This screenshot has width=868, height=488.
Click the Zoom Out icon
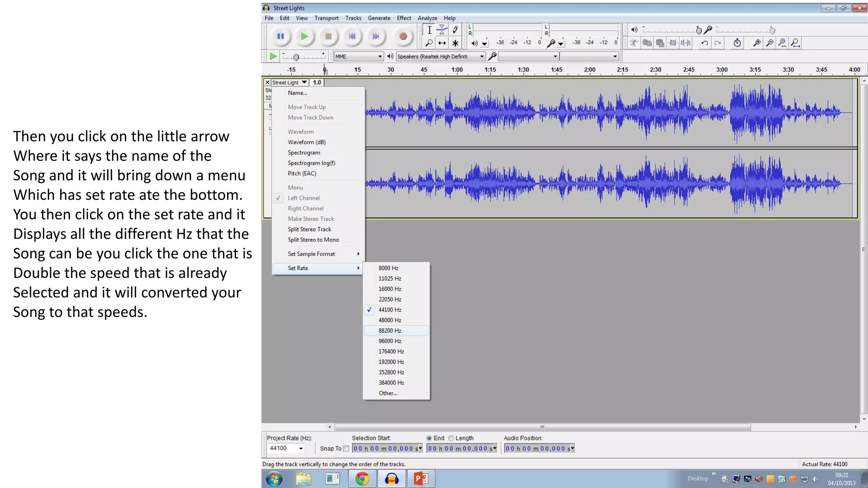tap(770, 43)
